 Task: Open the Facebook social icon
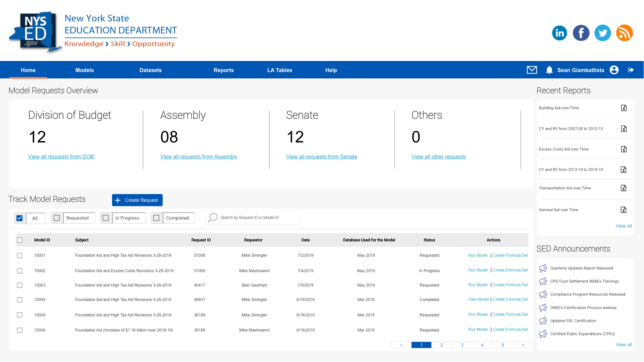coord(581,33)
